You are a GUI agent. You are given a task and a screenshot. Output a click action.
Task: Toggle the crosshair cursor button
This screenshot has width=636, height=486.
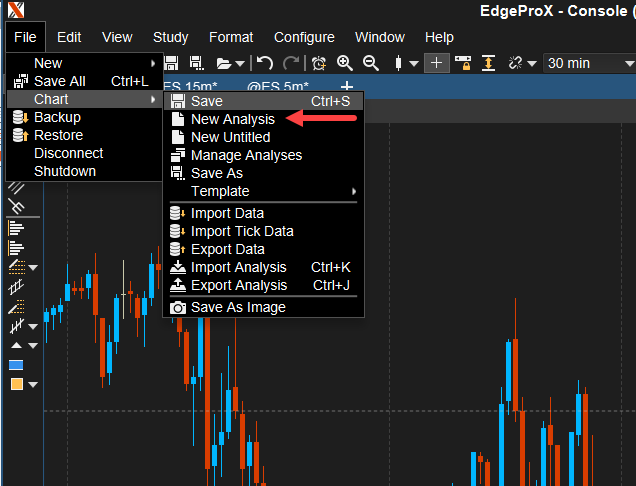click(437, 63)
